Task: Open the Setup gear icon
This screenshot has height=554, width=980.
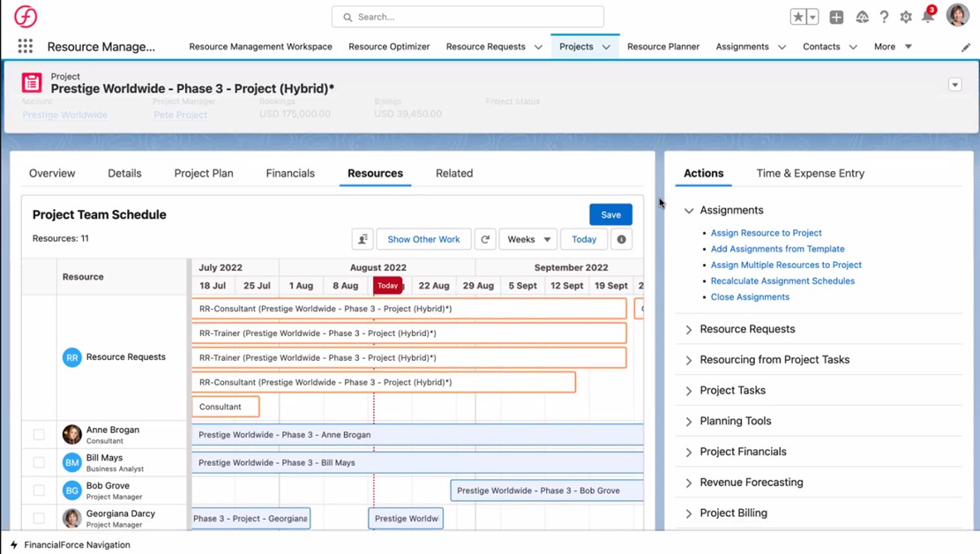Action: (906, 17)
